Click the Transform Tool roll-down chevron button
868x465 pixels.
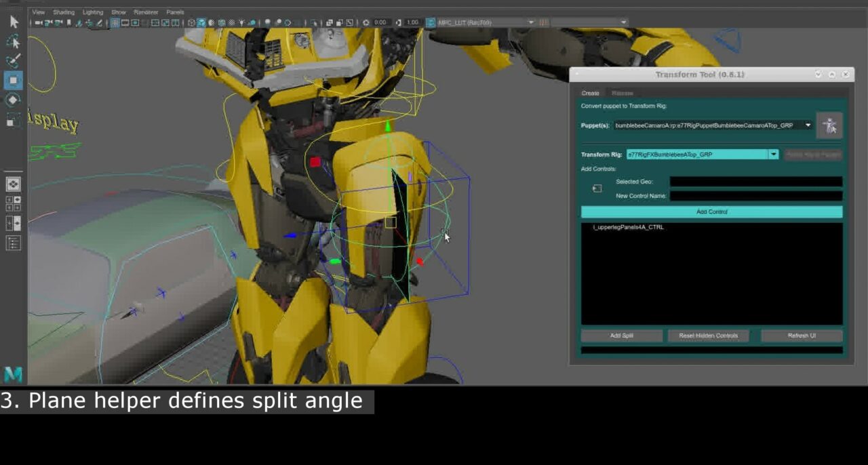coord(818,74)
